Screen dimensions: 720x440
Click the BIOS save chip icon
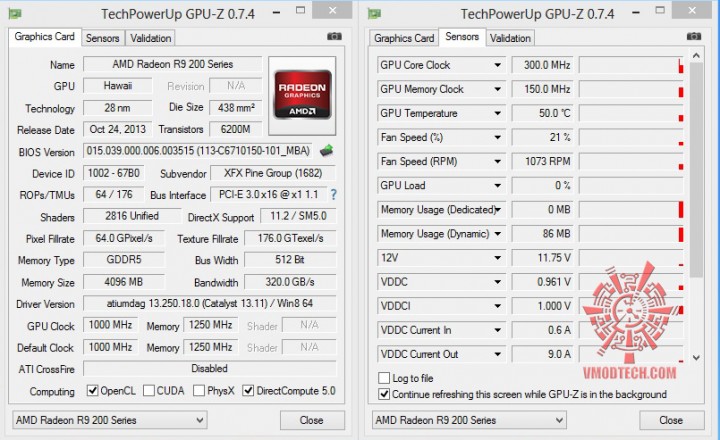[x=326, y=150]
